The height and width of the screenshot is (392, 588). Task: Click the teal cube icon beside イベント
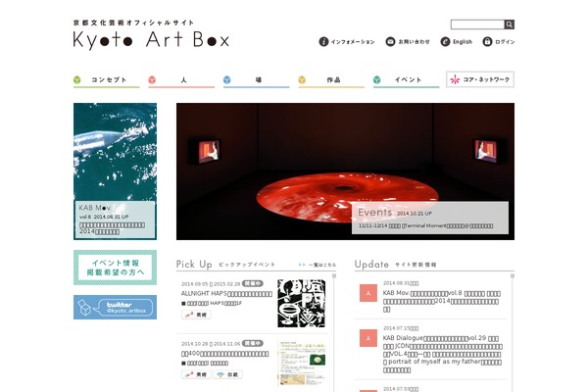click(377, 79)
